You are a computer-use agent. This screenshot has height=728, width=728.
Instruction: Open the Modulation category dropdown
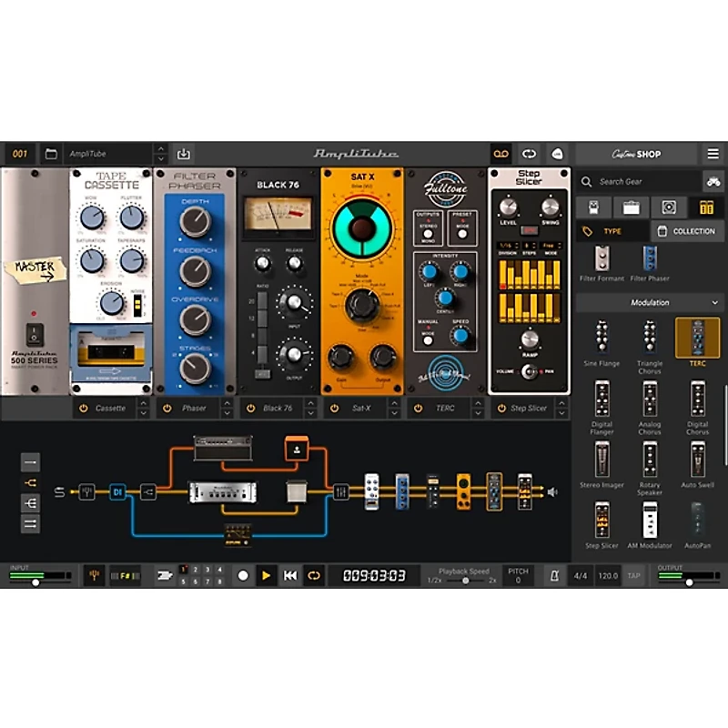coord(650,302)
